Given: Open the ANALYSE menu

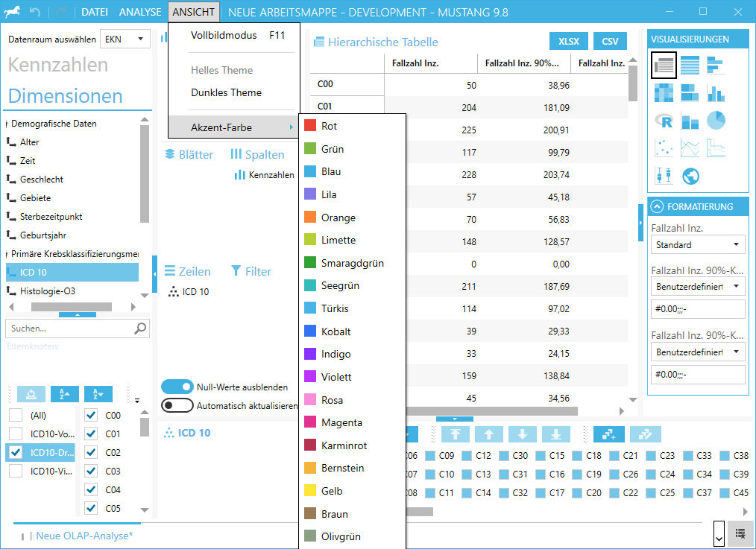Looking at the screenshot, I should (x=140, y=12).
